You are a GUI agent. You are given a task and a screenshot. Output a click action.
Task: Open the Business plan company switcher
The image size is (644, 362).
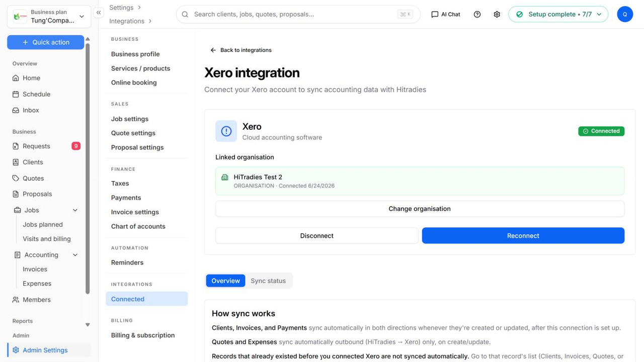[x=49, y=17]
